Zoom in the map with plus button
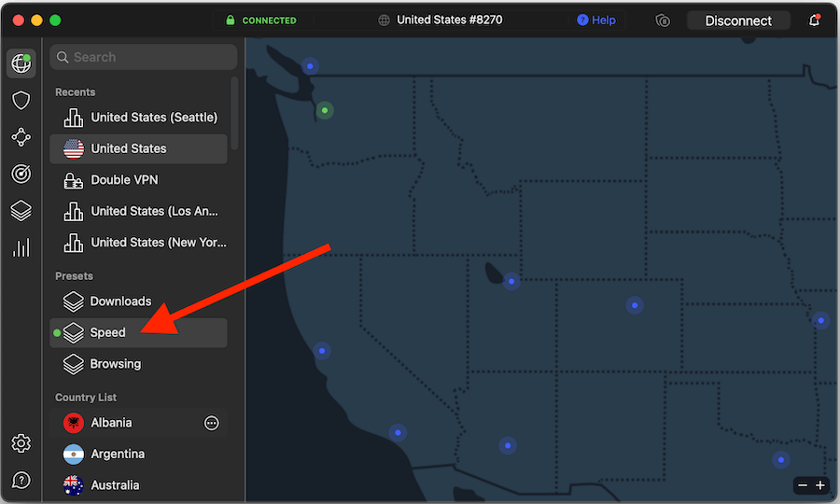Image resolution: width=840 pixels, height=504 pixels. point(820,485)
